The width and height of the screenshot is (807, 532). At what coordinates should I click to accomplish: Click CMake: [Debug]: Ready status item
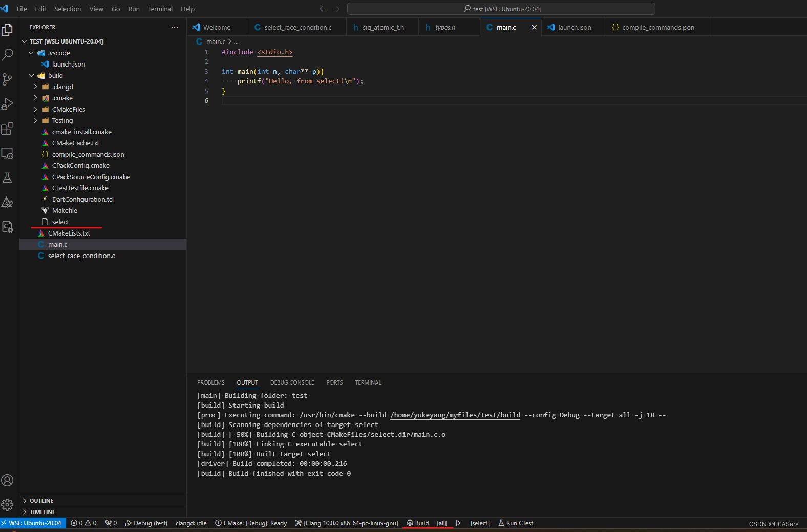(251, 523)
